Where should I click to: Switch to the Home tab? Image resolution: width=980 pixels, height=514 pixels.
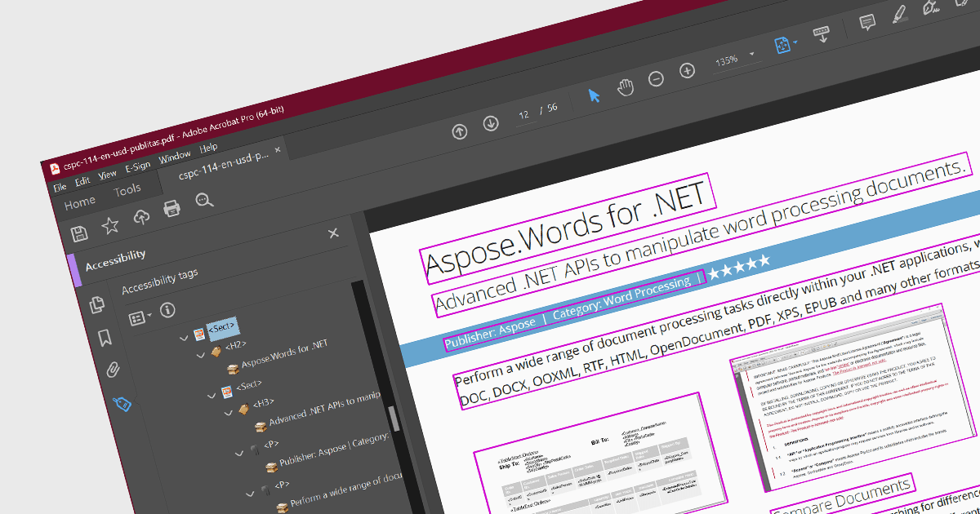(80, 202)
